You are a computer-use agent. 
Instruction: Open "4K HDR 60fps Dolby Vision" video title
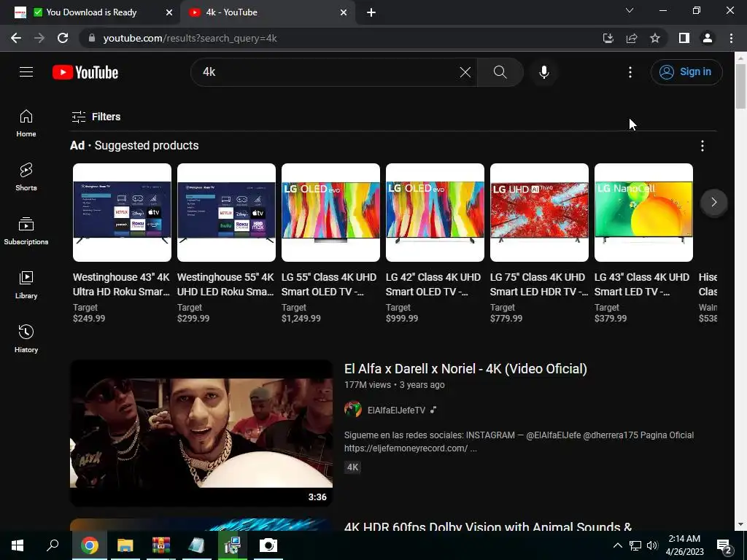(x=488, y=527)
